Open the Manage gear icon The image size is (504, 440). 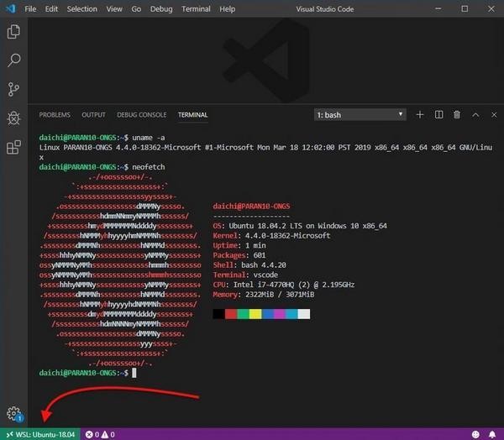[14, 414]
